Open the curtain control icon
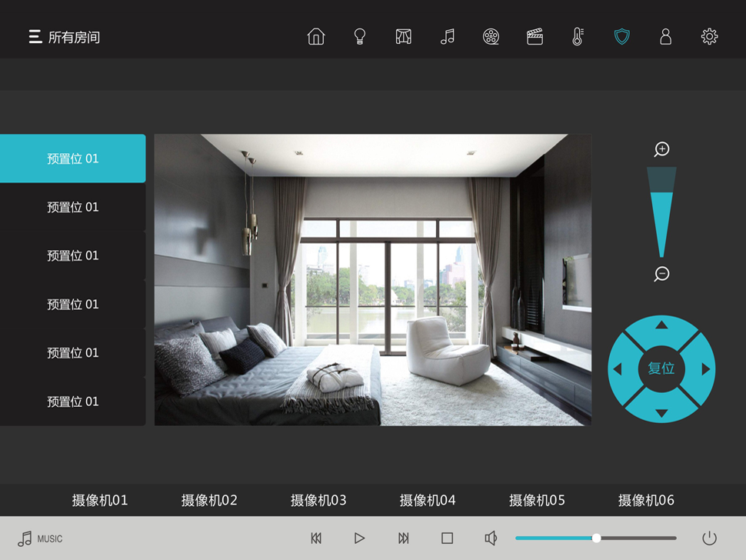Viewport: 746px width, 560px height. [404, 37]
